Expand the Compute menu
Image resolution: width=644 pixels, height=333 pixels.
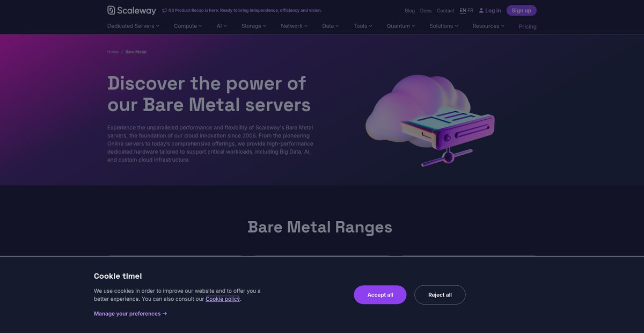[x=188, y=26]
